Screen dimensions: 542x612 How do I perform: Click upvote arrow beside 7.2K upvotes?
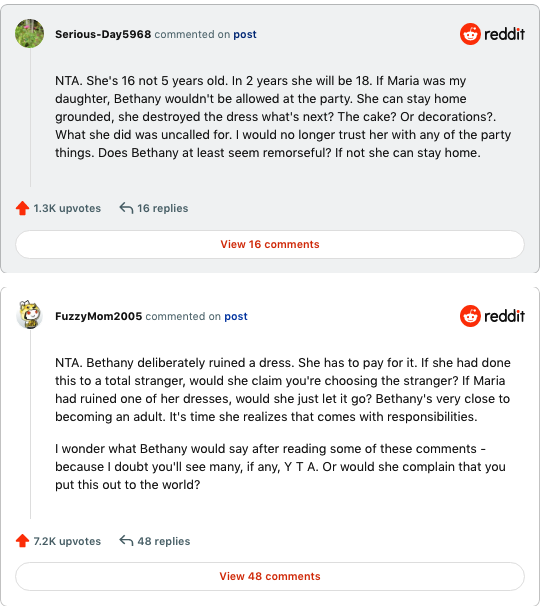pos(23,541)
